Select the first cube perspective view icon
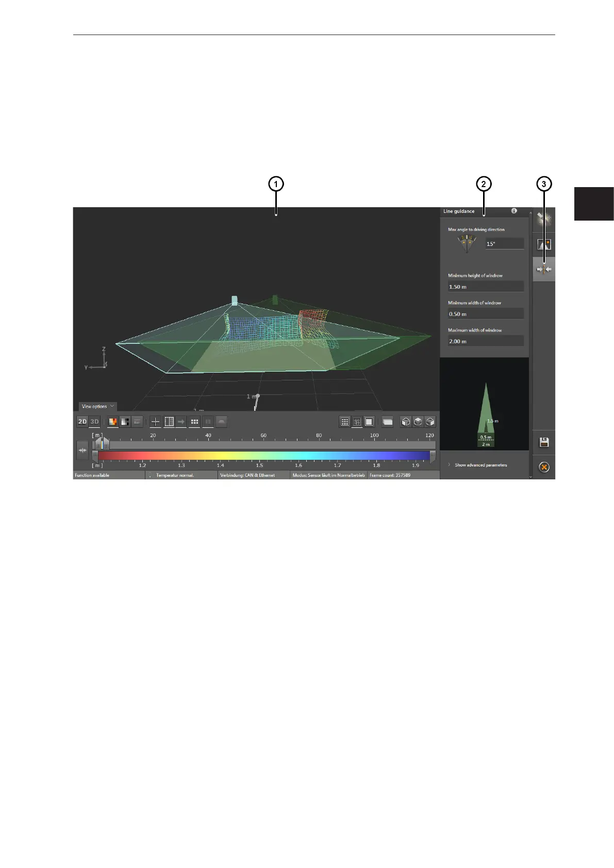The width and height of the screenshot is (614, 868). (x=406, y=422)
